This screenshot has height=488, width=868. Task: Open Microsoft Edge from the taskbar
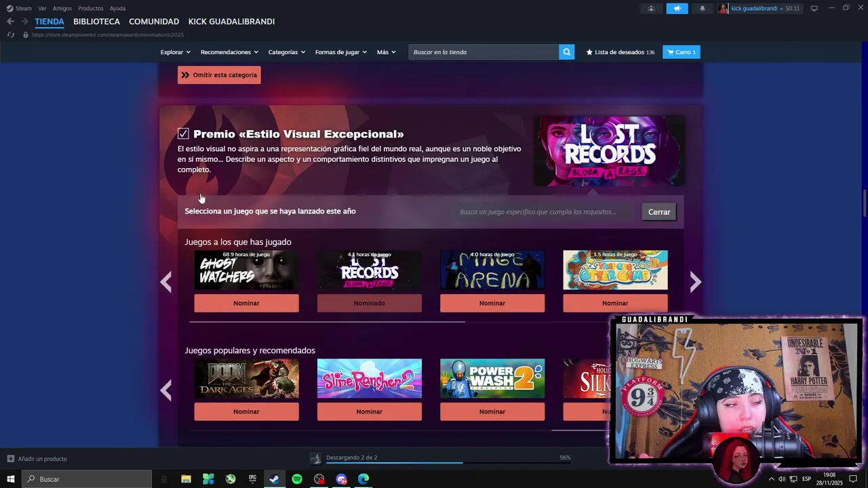pos(363,479)
